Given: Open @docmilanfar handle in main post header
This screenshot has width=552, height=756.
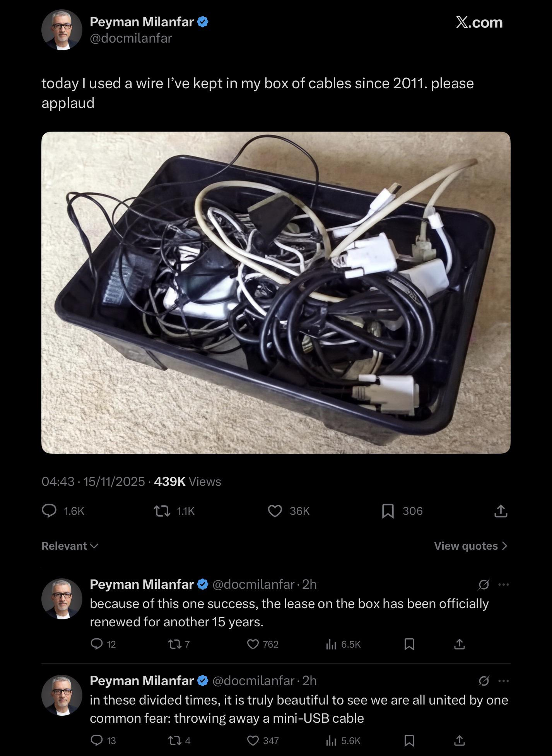Looking at the screenshot, I should tap(131, 38).
